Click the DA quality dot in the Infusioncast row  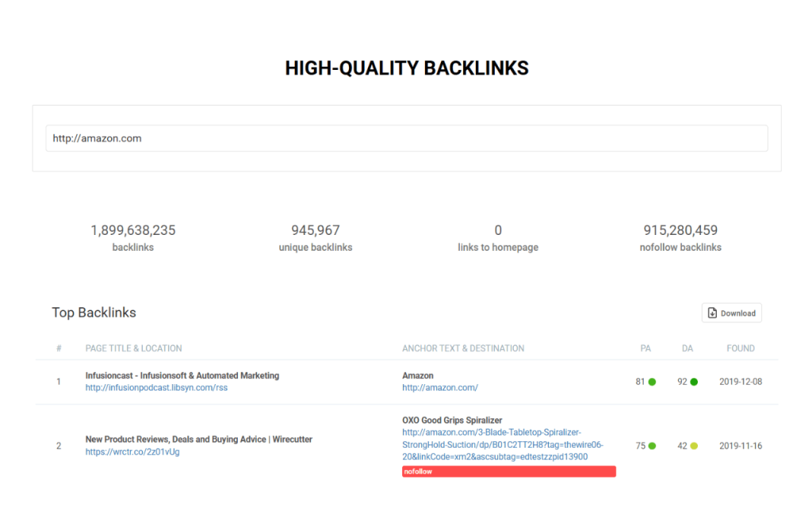695,381
